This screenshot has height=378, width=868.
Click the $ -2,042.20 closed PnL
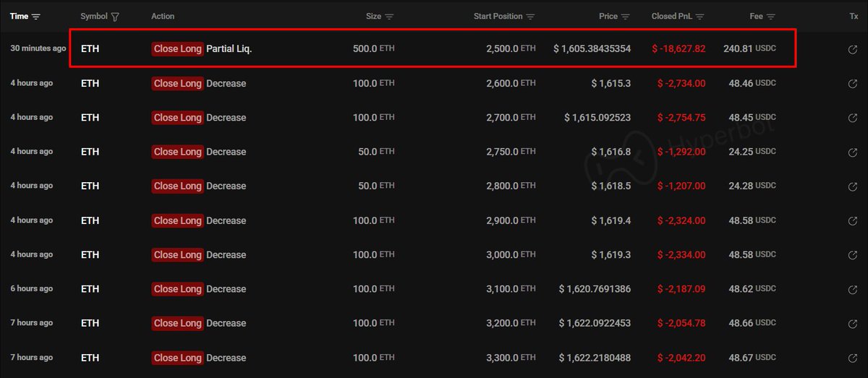681,358
